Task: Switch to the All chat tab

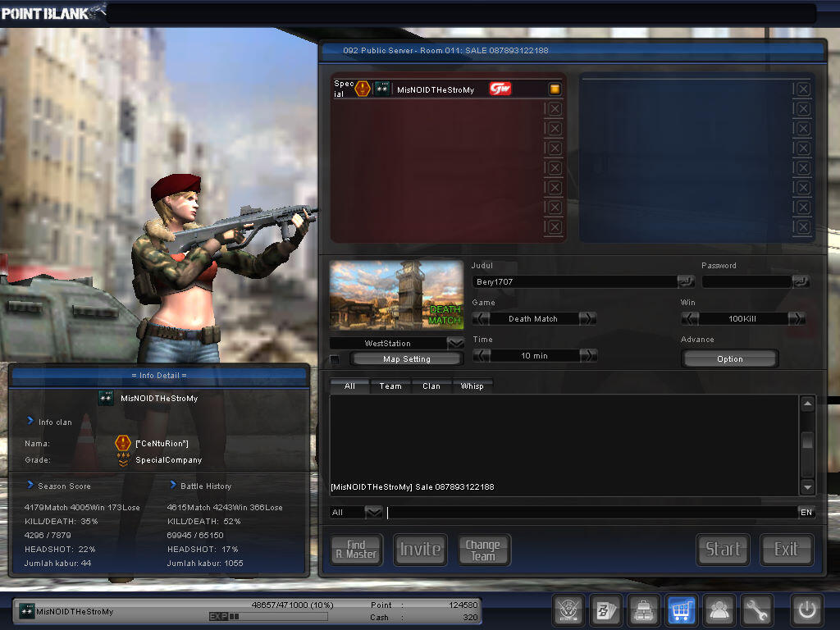Action: coord(349,386)
